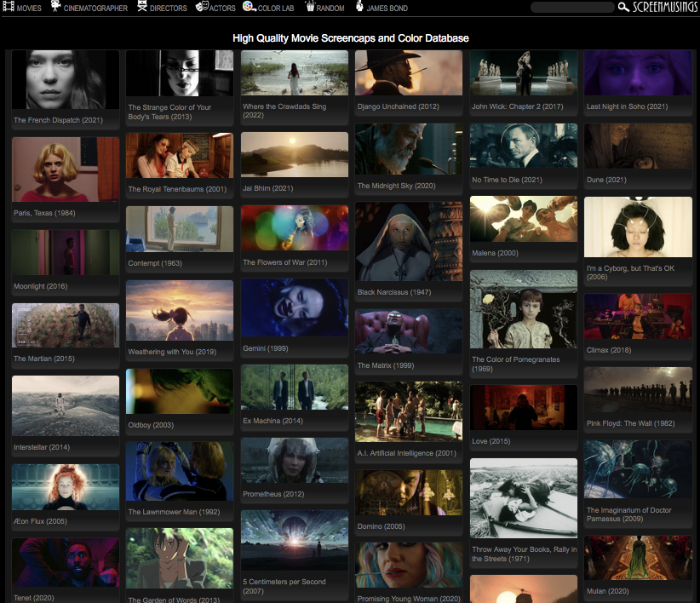This screenshot has height=603, width=700.
Task: Open Pink Floyd: The Wall link
Action: [x=630, y=423]
